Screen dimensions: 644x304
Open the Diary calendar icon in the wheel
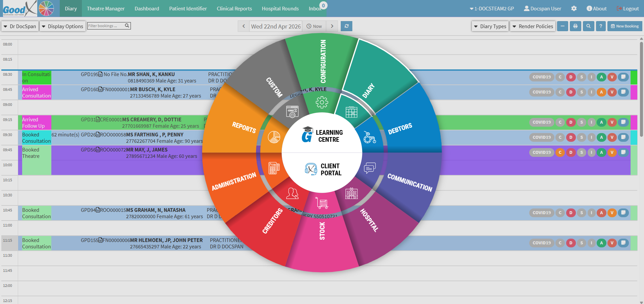[351, 112]
